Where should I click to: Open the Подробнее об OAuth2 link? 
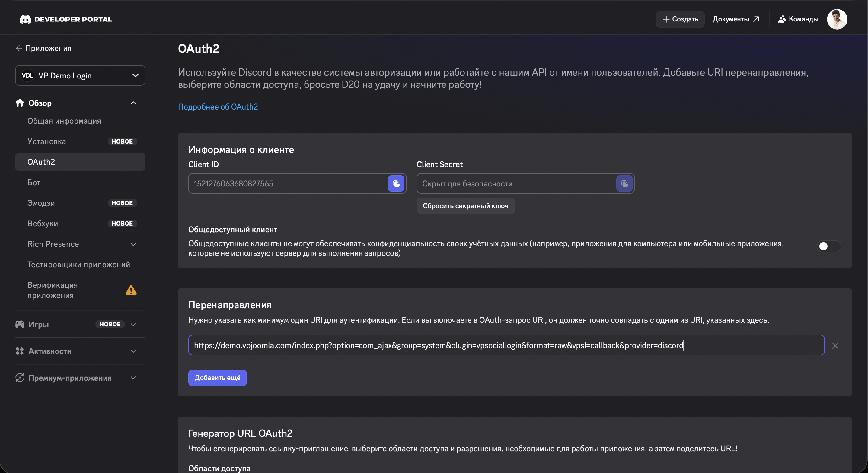(x=218, y=107)
